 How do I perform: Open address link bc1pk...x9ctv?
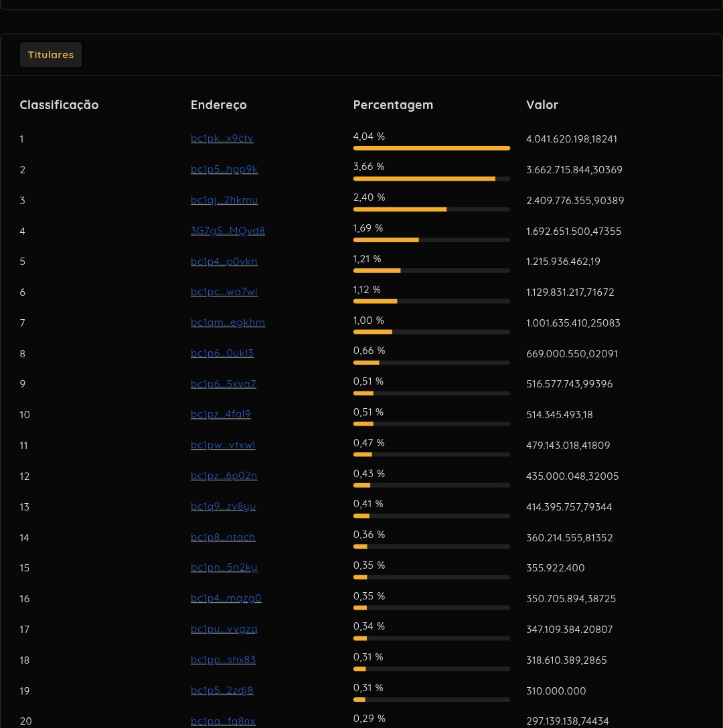pos(222,139)
